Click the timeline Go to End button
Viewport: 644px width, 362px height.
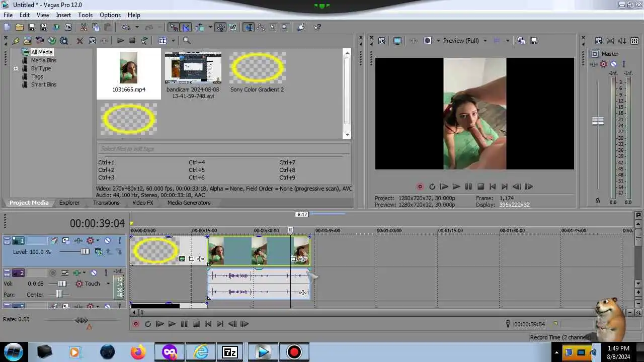point(220,324)
